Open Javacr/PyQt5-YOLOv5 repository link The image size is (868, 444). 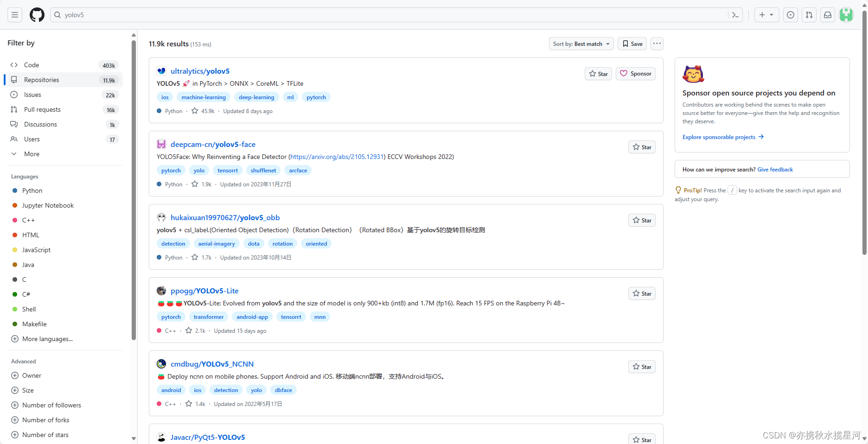tap(207, 437)
